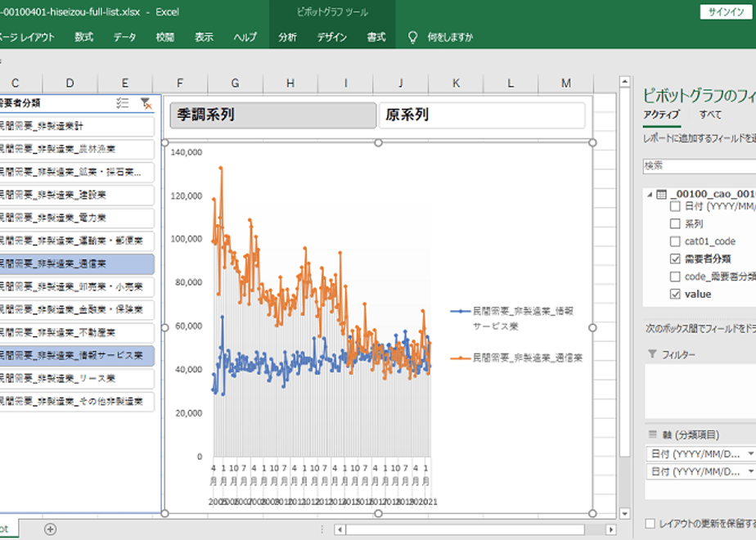
Task: Enable the cat01_code field checkbox
Action: coord(675,241)
